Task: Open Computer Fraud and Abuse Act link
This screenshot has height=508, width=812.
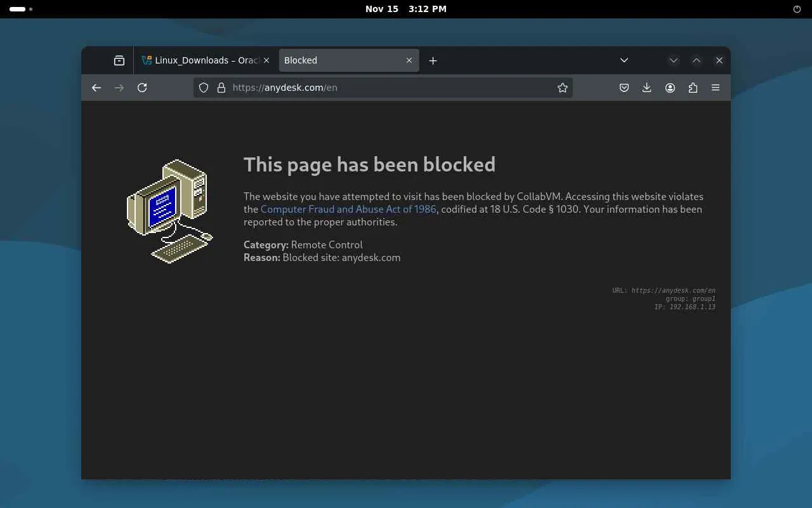Action: tap(348, 209)
